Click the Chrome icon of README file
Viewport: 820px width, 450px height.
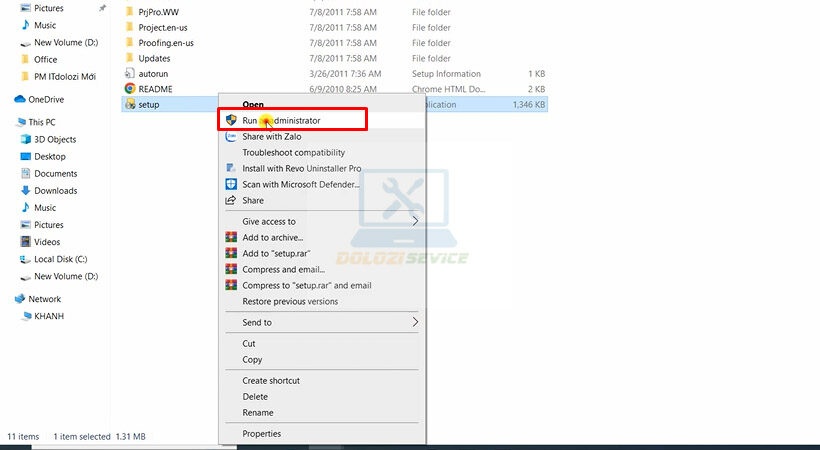pos(130,88)
